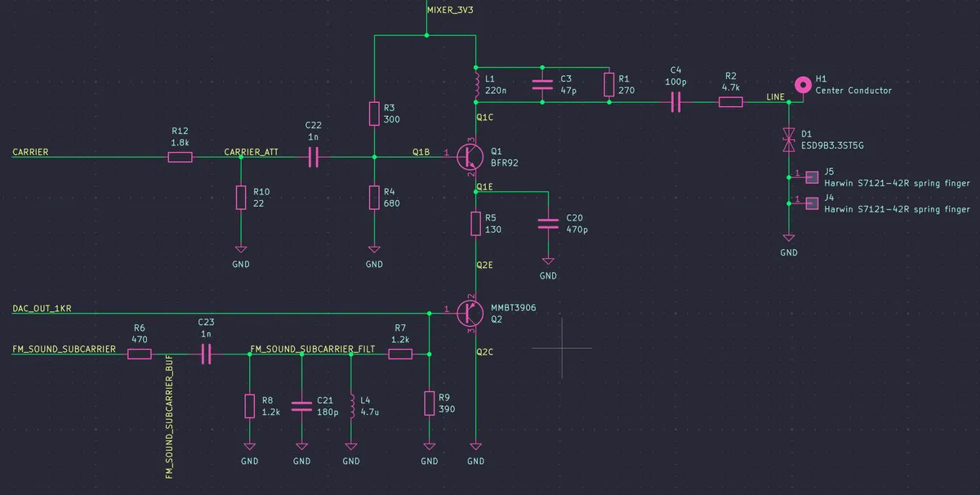Select the GND power symbol under L4
Screen dimensions: 980x495
pos(351,446)
